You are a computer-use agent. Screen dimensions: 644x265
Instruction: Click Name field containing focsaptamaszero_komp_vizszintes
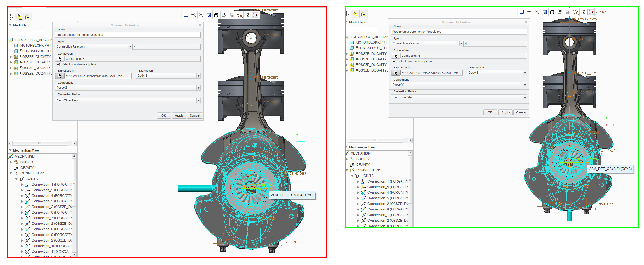click(128, 35)
